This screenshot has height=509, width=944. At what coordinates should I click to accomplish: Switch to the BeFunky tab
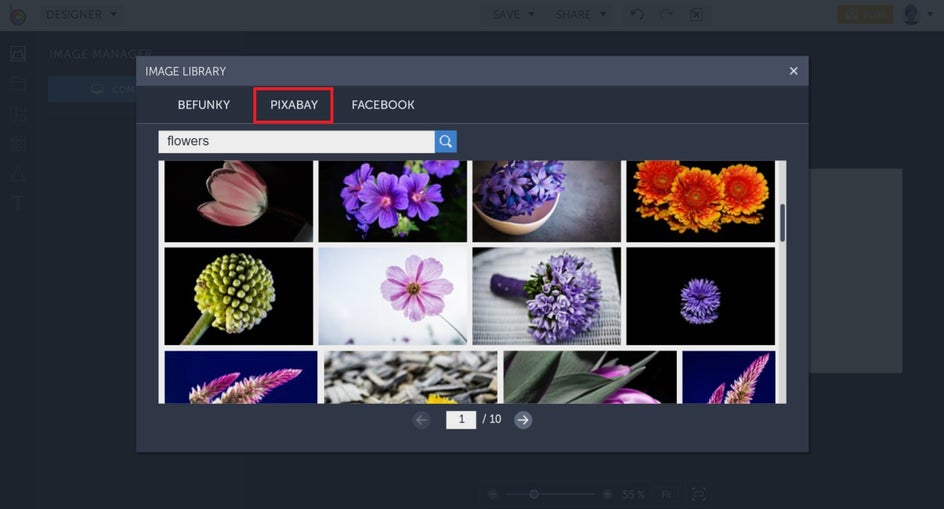click(203, 105)
